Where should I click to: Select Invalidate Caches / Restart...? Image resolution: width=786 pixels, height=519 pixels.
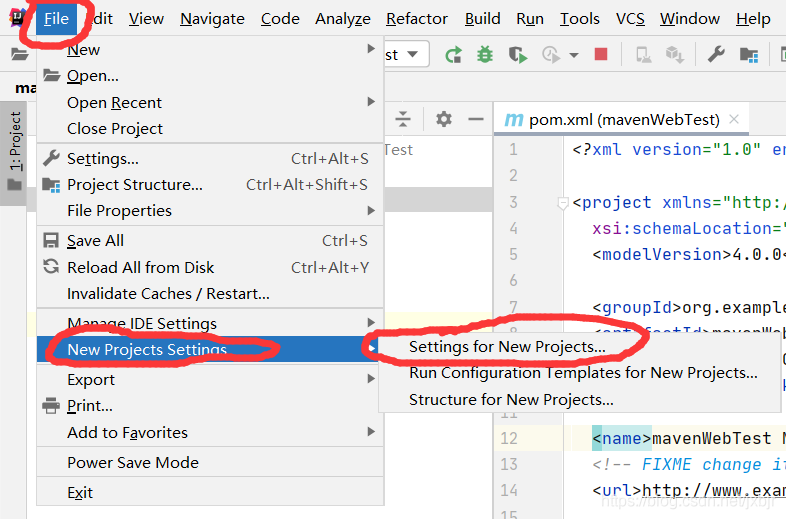click(168, 294)
